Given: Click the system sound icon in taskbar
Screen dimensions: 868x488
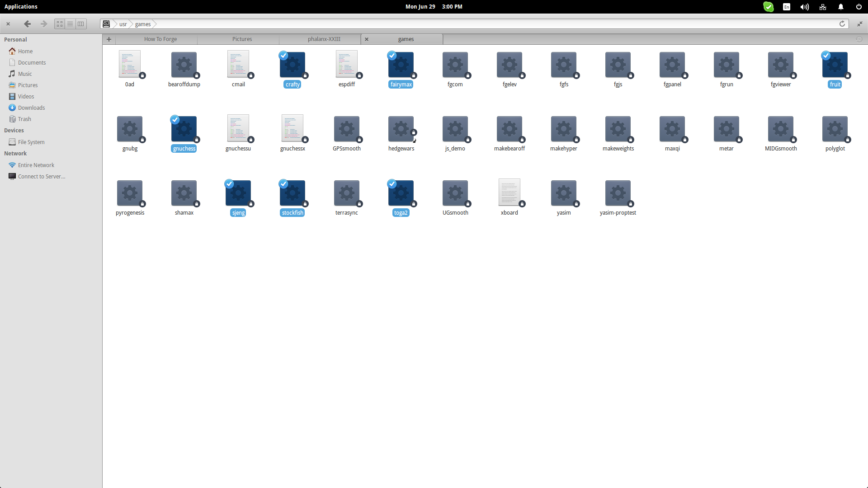Looking at the screenshot, I should pos(804,7).
